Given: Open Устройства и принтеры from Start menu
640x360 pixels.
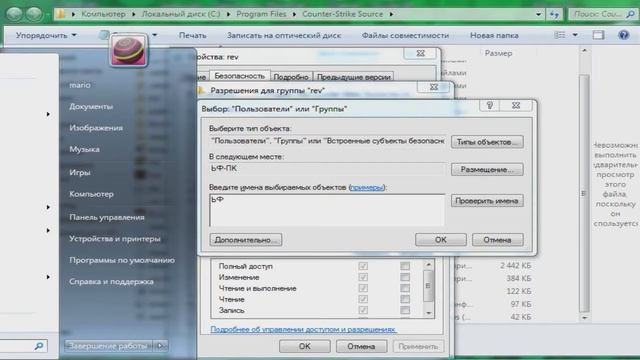Looking at the screenshot, I should (115, 239).
